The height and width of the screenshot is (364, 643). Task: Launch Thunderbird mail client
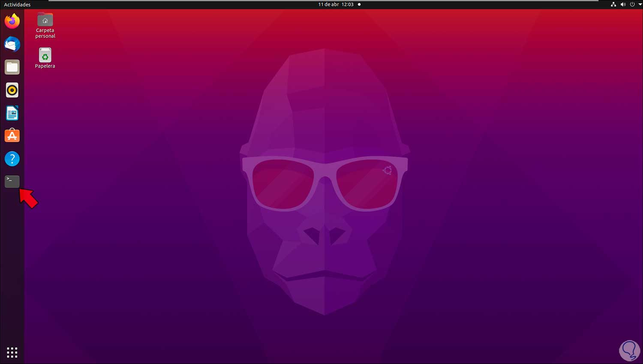tap(12, 44)
